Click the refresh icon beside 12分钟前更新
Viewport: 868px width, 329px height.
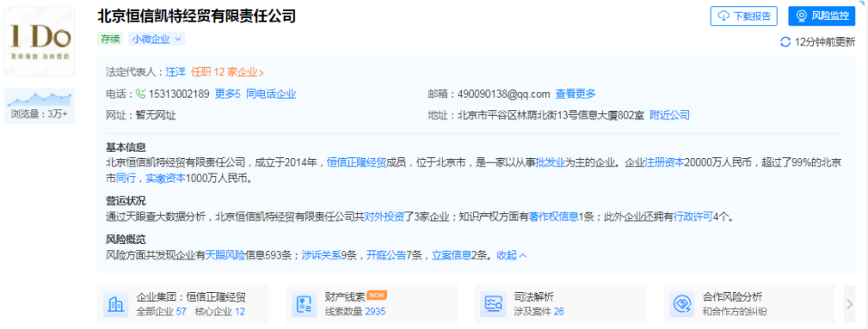785,42
